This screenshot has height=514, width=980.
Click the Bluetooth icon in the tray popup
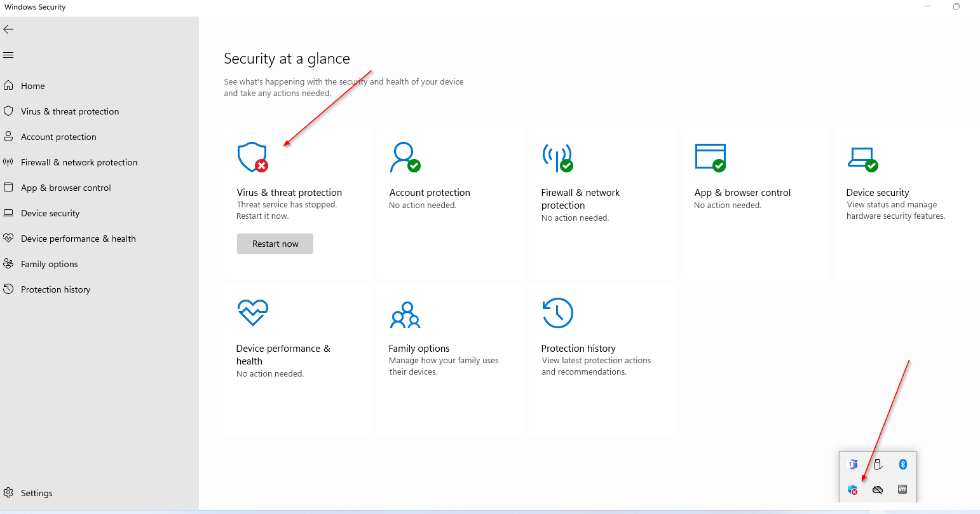point(902,464)
